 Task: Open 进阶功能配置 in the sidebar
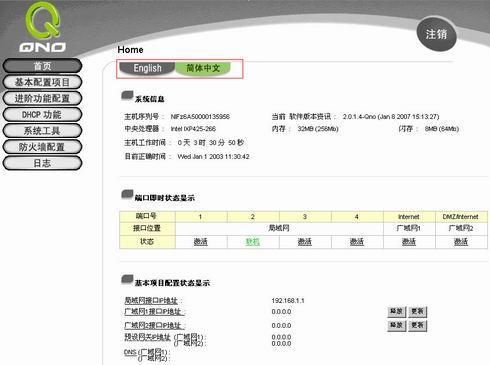coord(42,98)
